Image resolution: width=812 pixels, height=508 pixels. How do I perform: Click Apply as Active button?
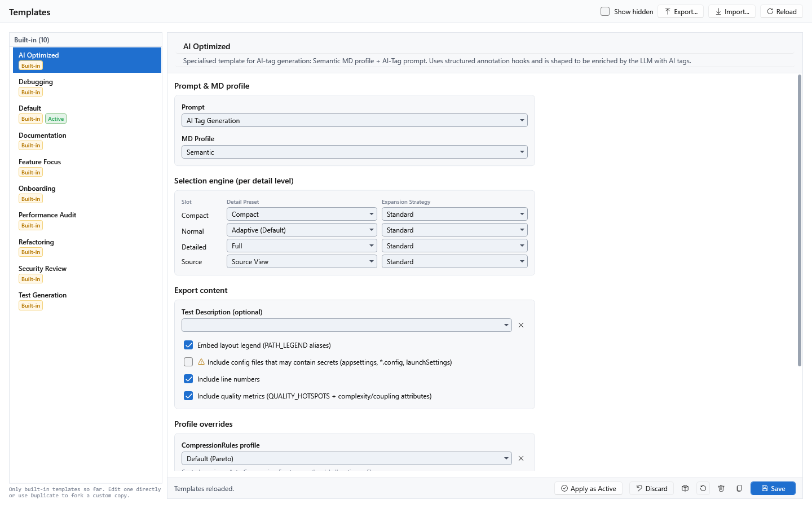coord(588,488)
